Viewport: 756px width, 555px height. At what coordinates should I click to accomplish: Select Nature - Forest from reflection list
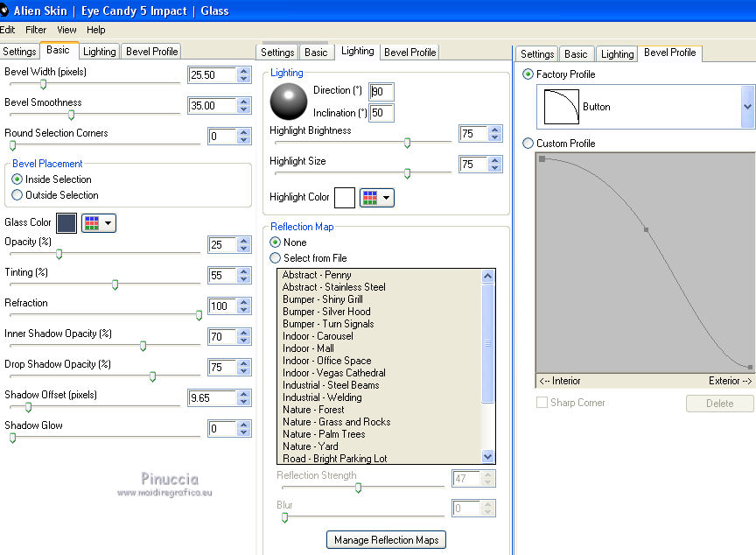coord(313,410)
